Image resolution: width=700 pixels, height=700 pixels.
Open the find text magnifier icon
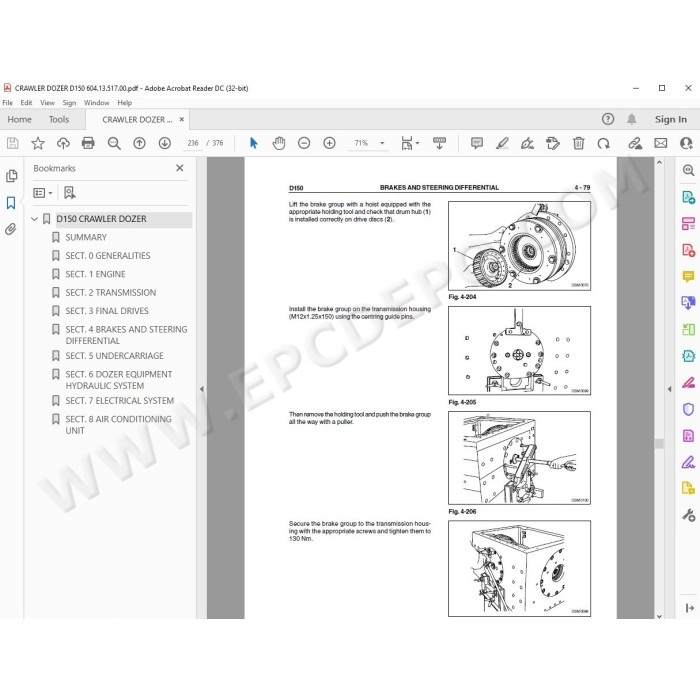point(114,143)
